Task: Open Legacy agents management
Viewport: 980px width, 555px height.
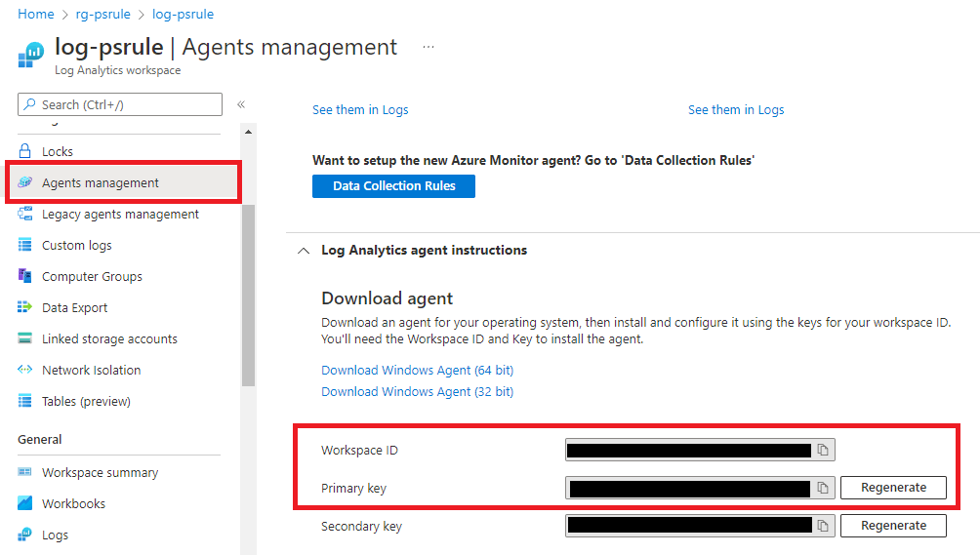Action: pos(121,215)
